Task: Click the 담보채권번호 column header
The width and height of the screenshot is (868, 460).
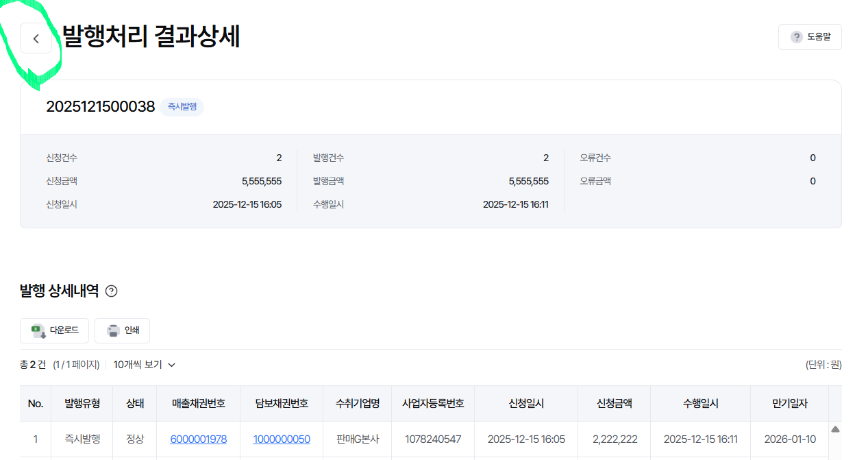Action: click(282, 404)
